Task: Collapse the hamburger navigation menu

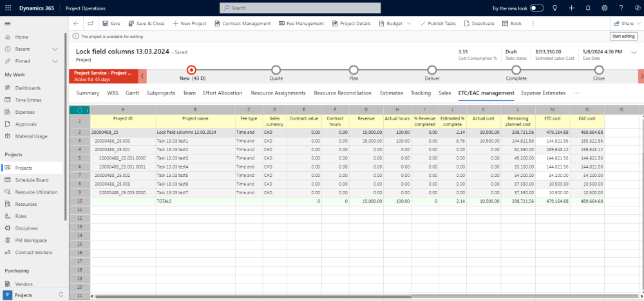Action: point(8,23)
